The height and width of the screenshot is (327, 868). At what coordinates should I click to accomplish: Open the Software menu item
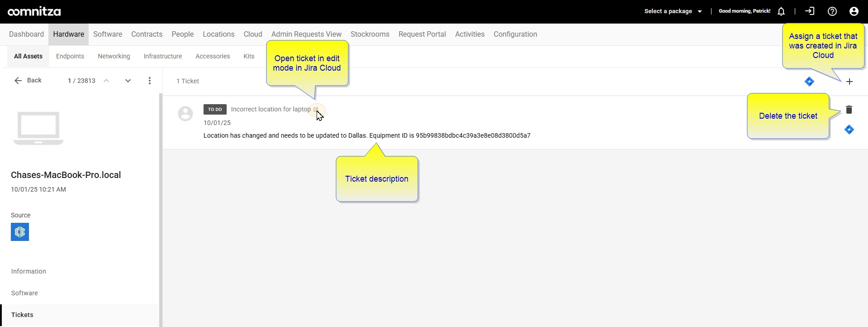[x=108, y=34]
